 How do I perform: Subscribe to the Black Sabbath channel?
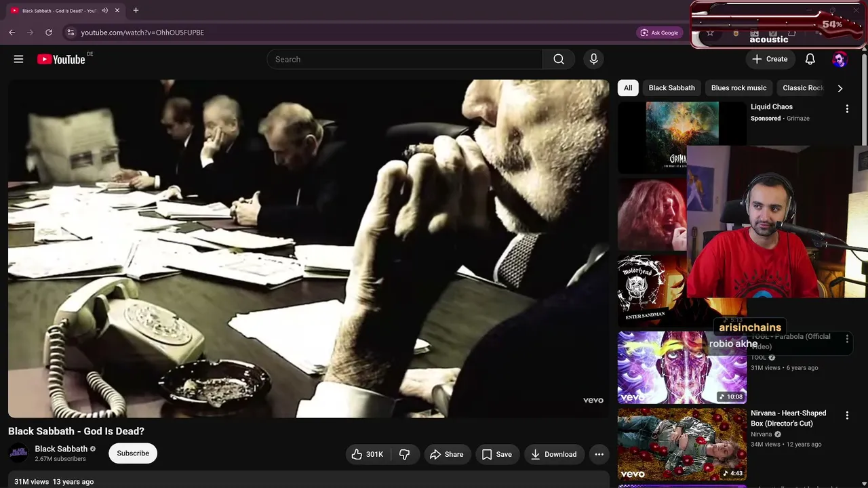pos(133,453)
